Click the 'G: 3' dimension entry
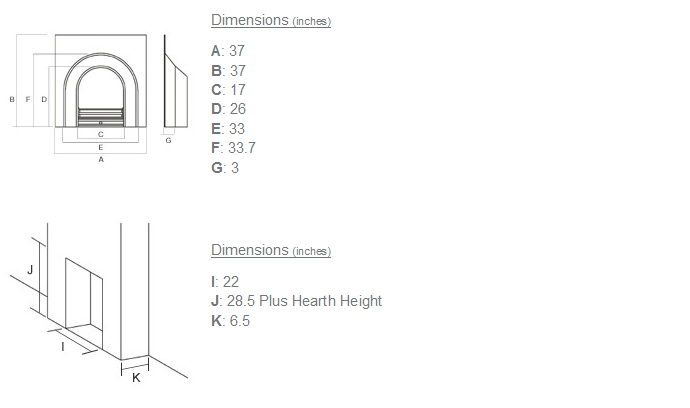Screen dimensions: 690x408 225,168
